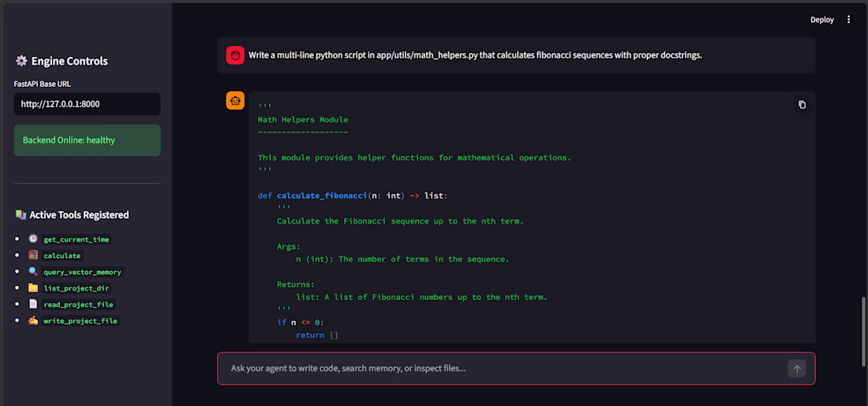Select the write_project_file tool label

[80, 321]
